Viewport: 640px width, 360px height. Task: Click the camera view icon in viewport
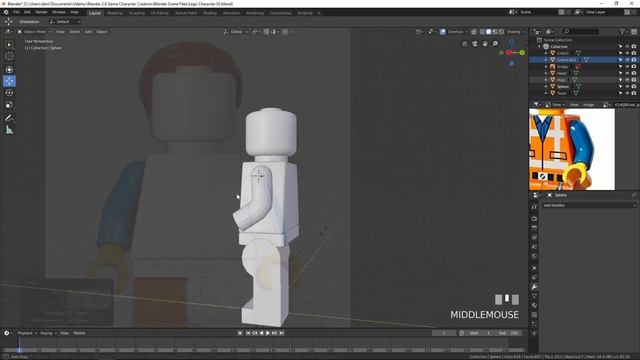pyautogui.click(x=475, y=44)
